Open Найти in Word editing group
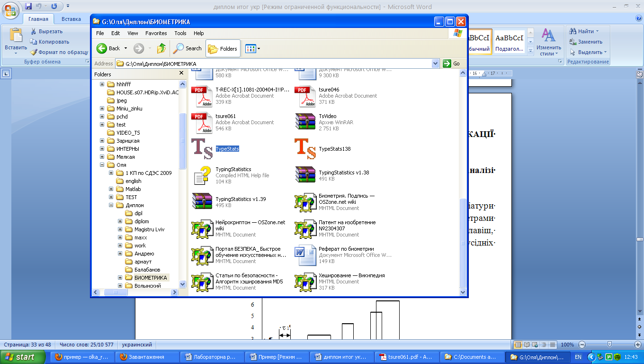The height and width of the screenshot is (364, 644). point(585,31)
